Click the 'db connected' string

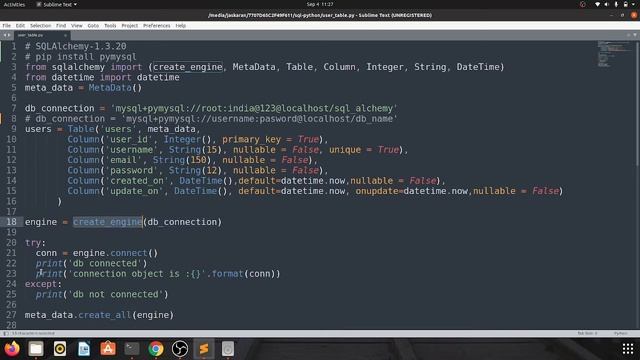(x=107, y=263)
